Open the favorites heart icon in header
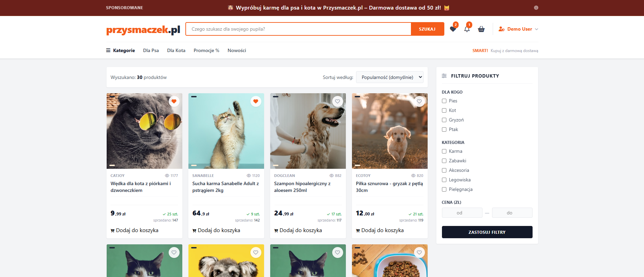 (453, 29)
